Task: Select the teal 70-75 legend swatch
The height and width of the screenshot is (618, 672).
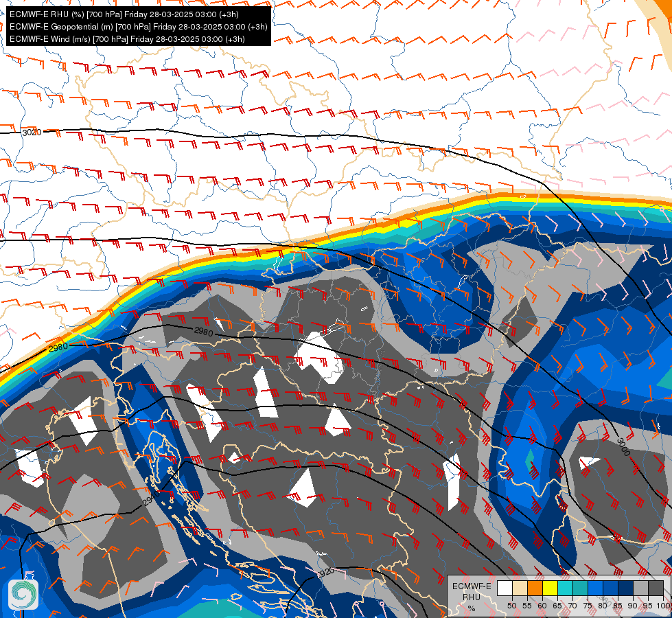Action: (580, 588)
